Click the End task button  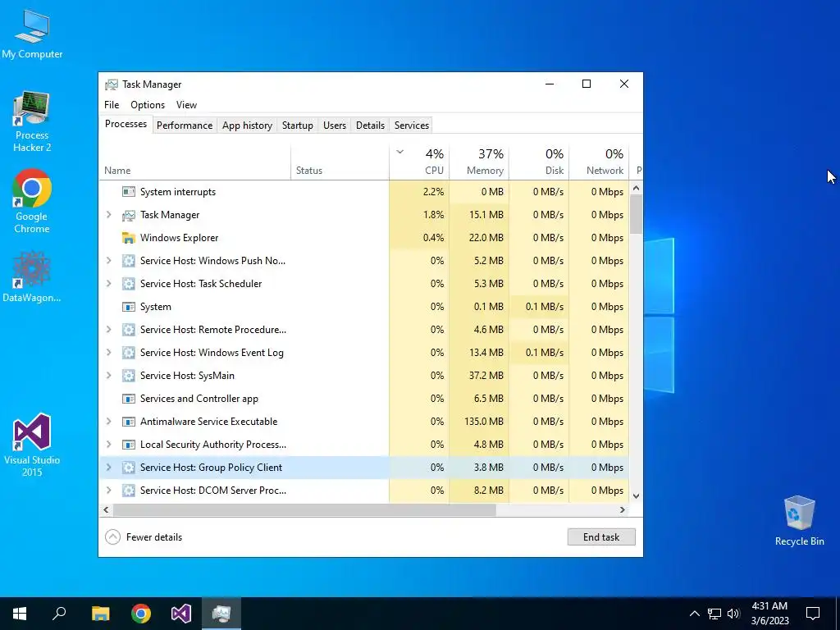pos(601,537)
